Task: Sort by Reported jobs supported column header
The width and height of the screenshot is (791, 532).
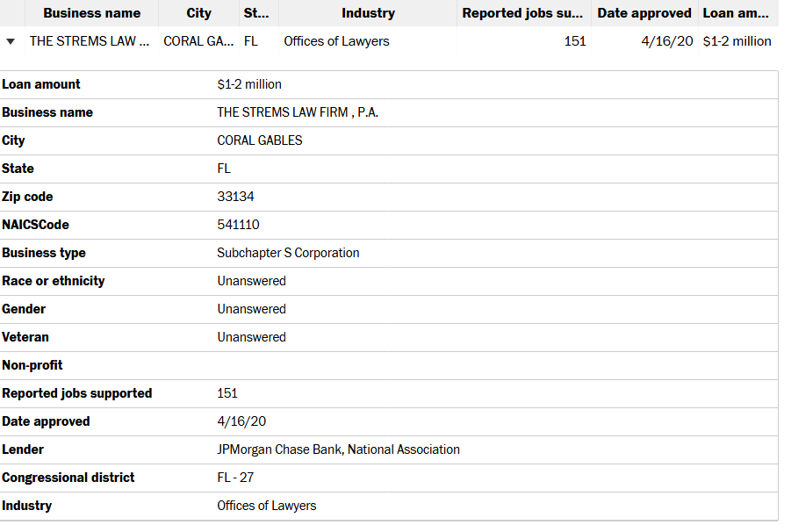Action: (522, 13)
